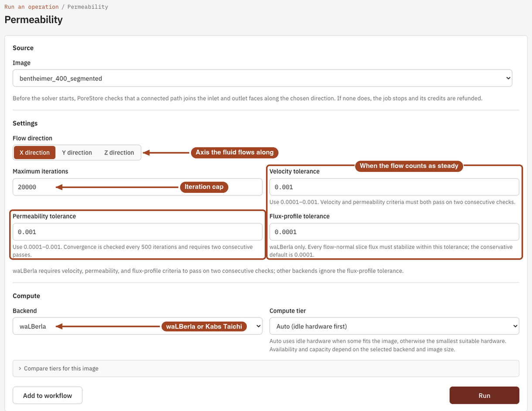
Task: Click the Permeability page heading
Action: coord(34,20)
